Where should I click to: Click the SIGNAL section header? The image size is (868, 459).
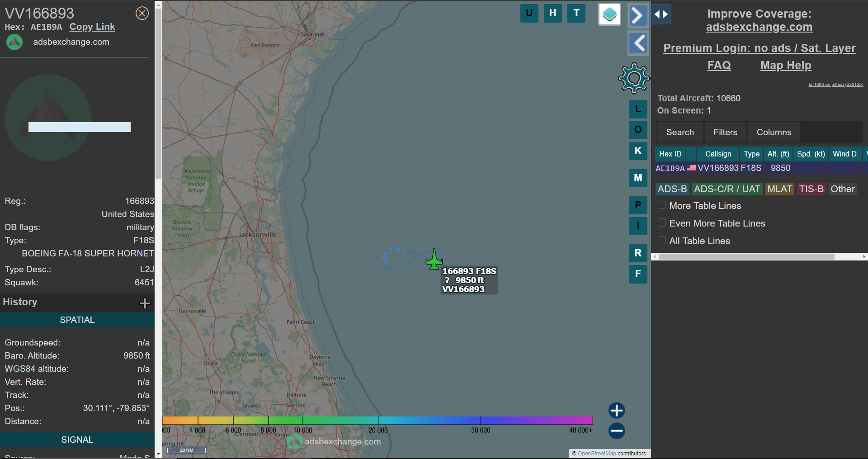pyautogui.click(x=77, y=440)
